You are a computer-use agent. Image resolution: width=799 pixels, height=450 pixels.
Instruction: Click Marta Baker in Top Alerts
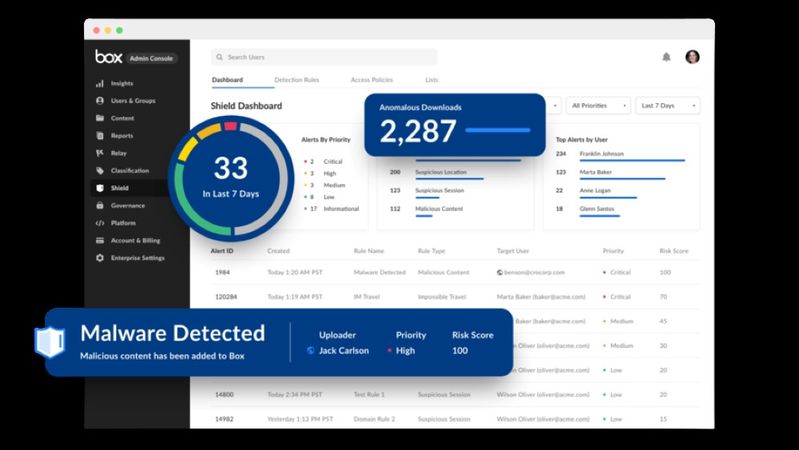(596, 172)
